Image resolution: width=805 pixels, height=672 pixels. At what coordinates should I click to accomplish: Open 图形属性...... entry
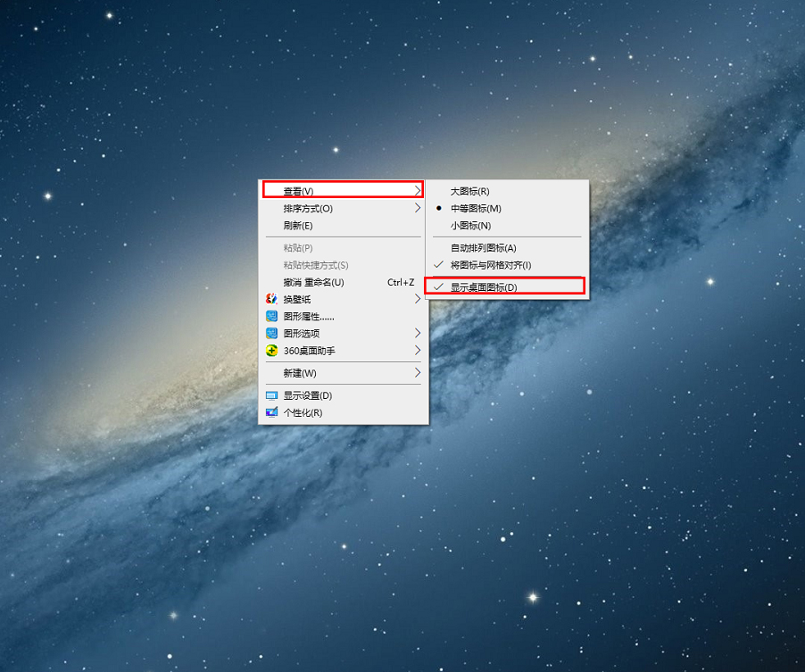tap(343, 316)
